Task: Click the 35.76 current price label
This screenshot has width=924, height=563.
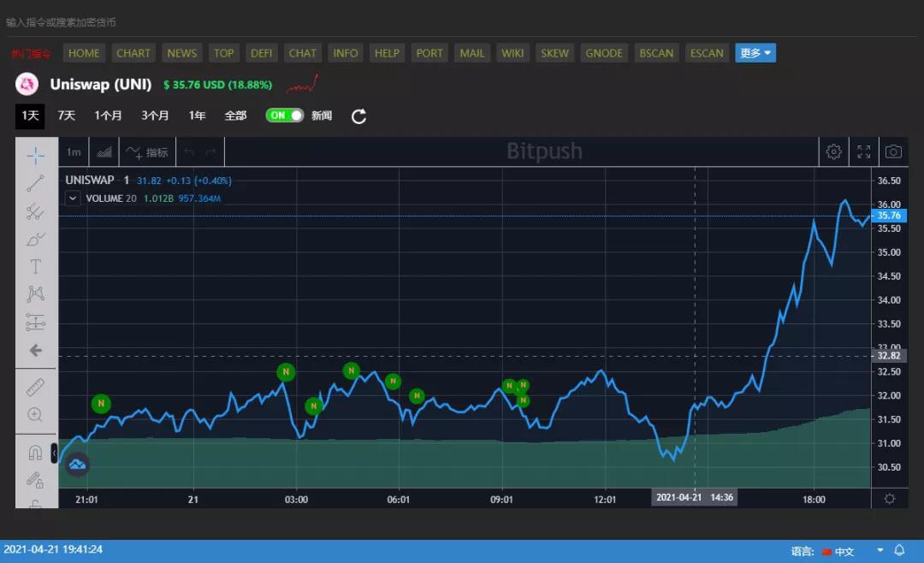Action: (889, 216)
